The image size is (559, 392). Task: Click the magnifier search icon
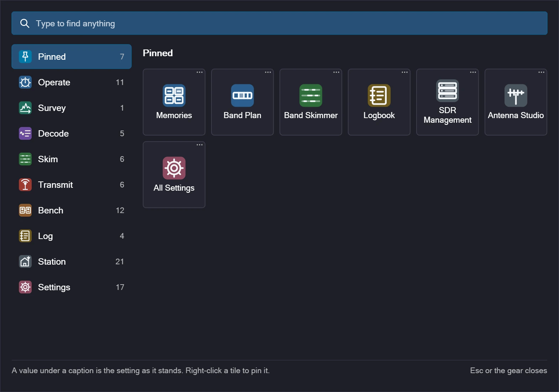pos(25,23)
